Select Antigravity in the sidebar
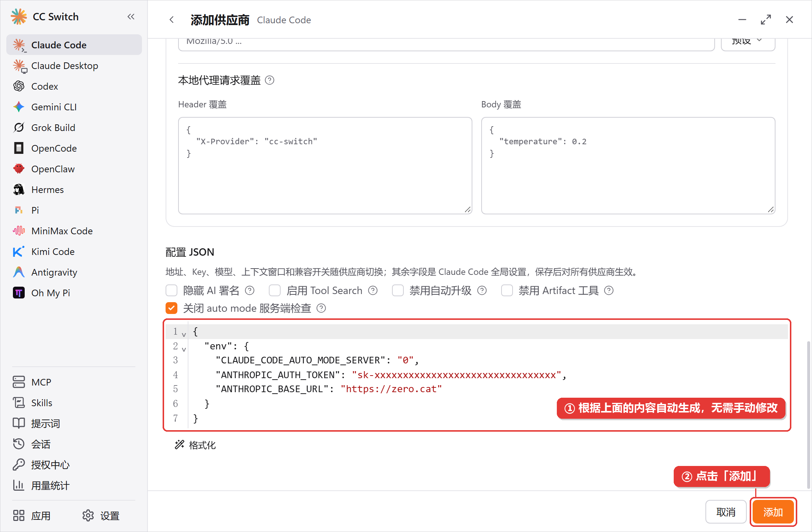 coord(74,272)
